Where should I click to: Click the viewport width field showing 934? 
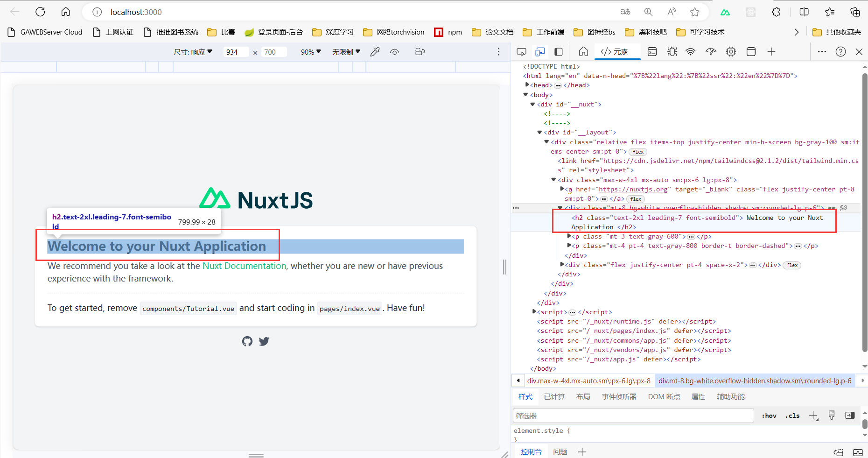point(236,52)
